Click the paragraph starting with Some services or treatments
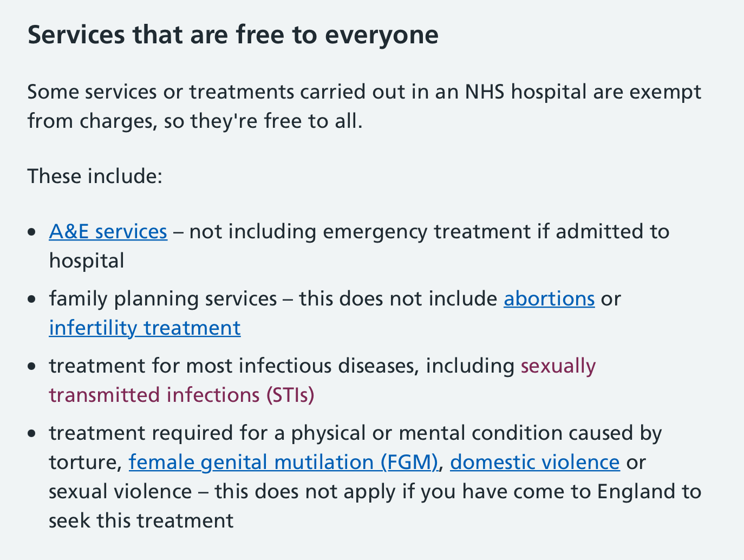The height and width of the screenshot is (560, 744). tap(364, 106)
